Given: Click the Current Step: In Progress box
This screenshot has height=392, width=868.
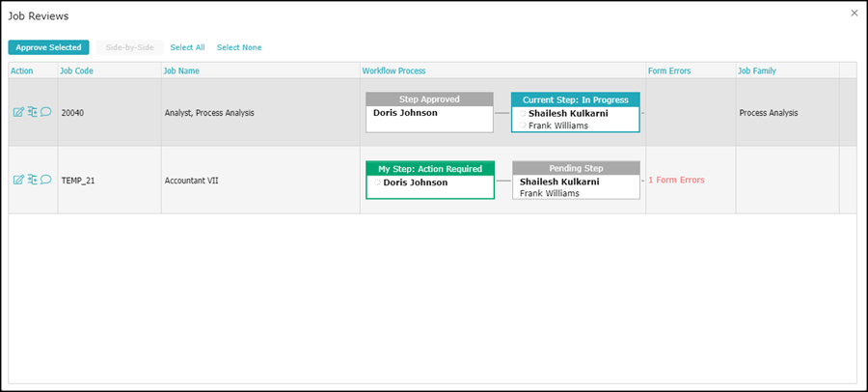Looking at the screenshot, I should [575, 112].
